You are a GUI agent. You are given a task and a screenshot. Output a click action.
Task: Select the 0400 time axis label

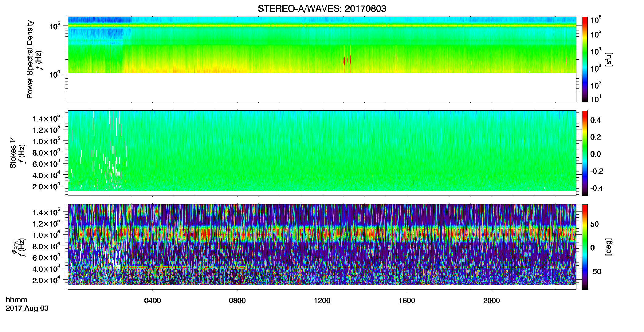152,301
